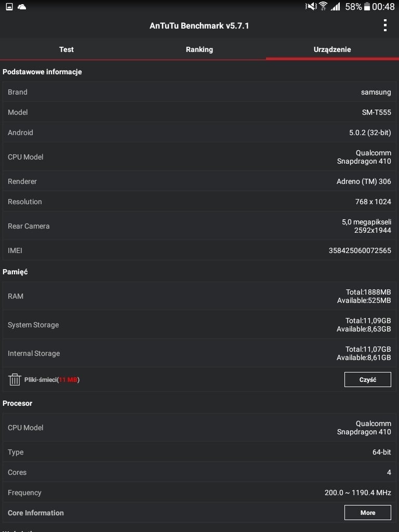Open the three-dot overflow menu

pyautogui.click(x=385, y=25)
